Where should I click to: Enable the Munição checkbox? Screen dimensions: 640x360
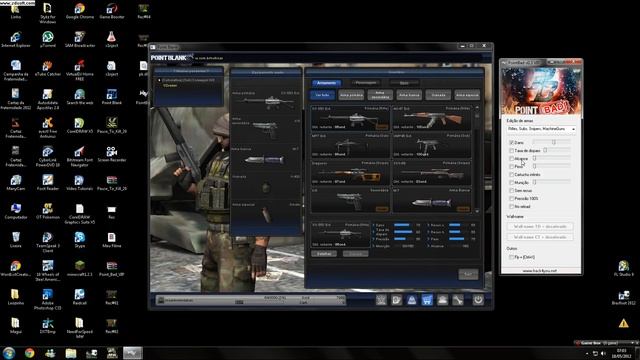coord(511,182)
